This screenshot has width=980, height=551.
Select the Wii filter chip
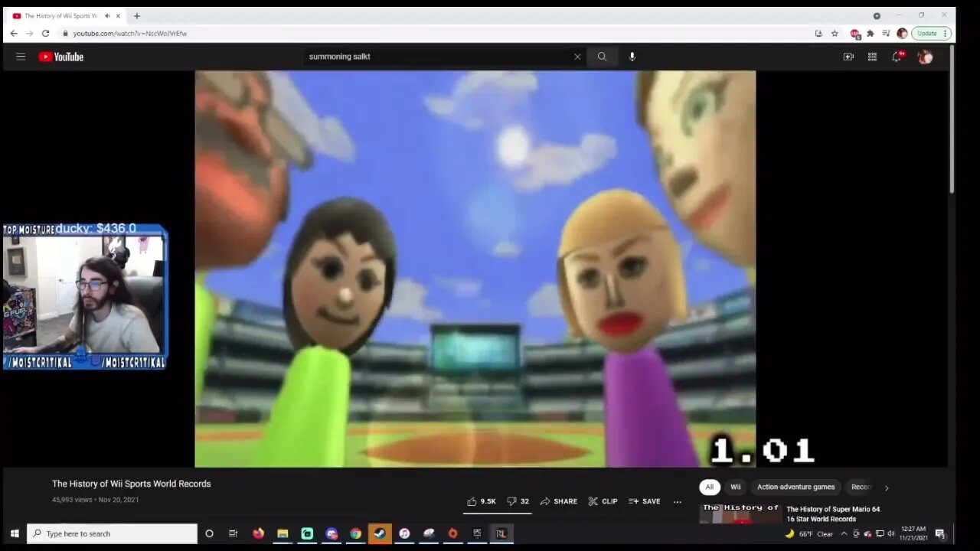click(x=735, y=487)
